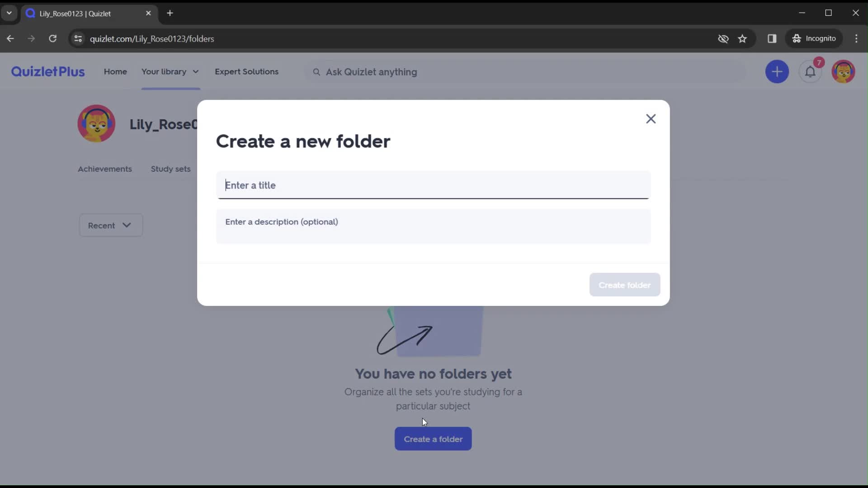Click the user profile avatar icon

tap(844, 71)
